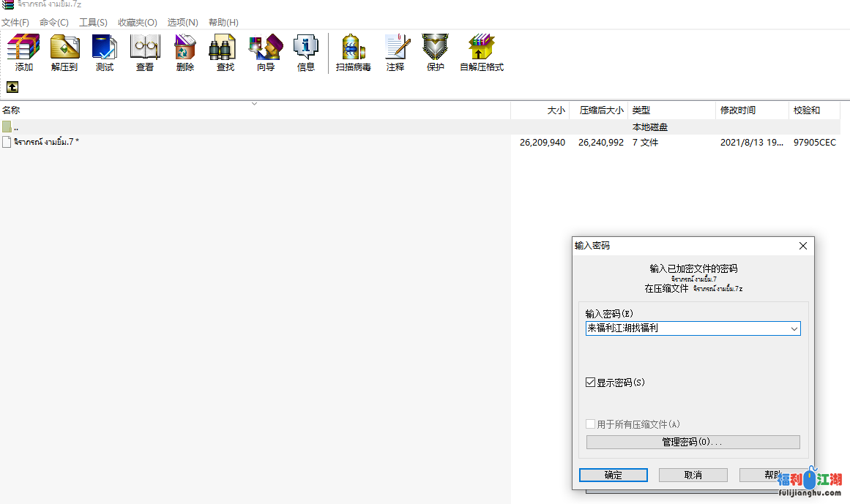
Task: Click the 管理密码 button
Action: (x=693, y=443)
